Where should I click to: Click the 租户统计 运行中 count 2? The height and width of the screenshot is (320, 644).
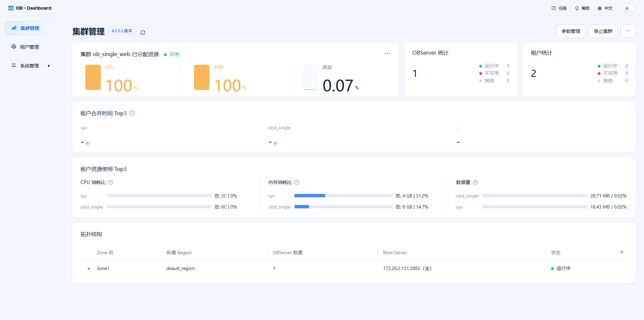[627, 66]
